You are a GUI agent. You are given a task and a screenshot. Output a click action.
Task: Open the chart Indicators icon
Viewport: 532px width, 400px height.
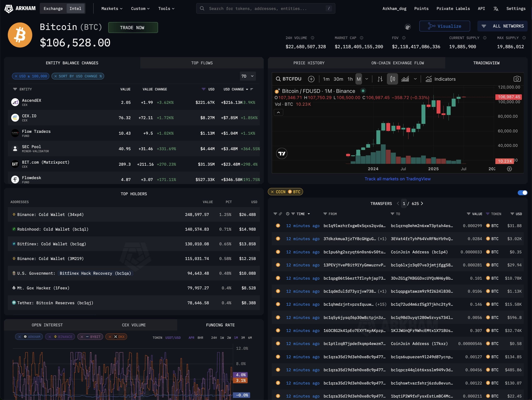428,79
